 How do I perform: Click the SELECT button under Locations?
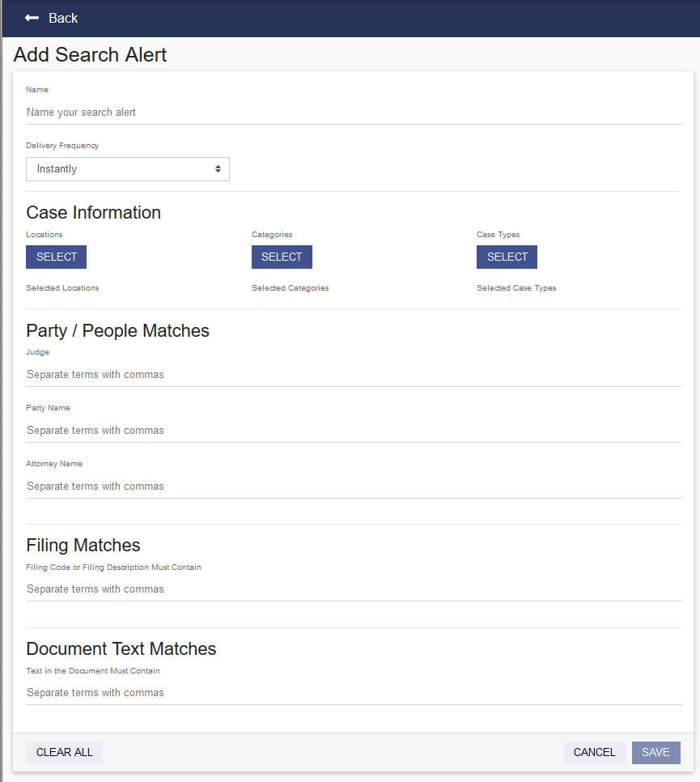[x=56, y=257]
